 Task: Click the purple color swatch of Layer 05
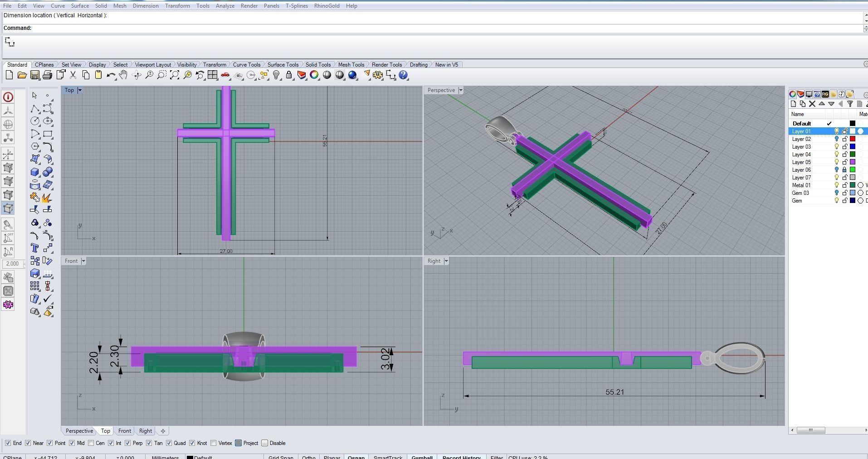pos(852,162)
